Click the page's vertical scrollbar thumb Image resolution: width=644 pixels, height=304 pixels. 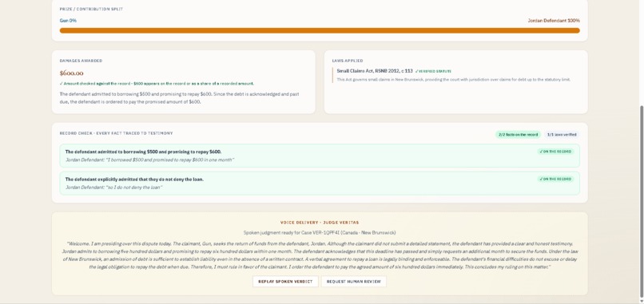tap(642, 201)
